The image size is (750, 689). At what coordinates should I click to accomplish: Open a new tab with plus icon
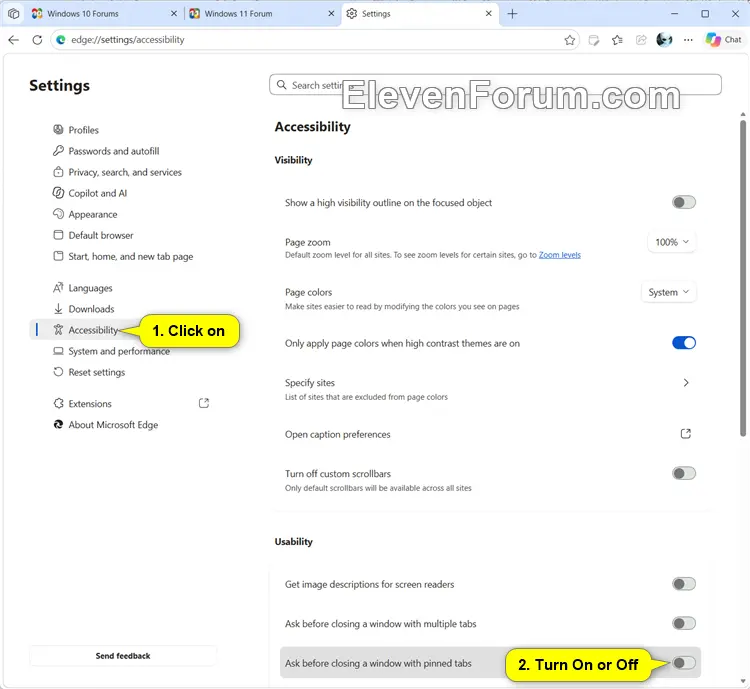[512, 14]
